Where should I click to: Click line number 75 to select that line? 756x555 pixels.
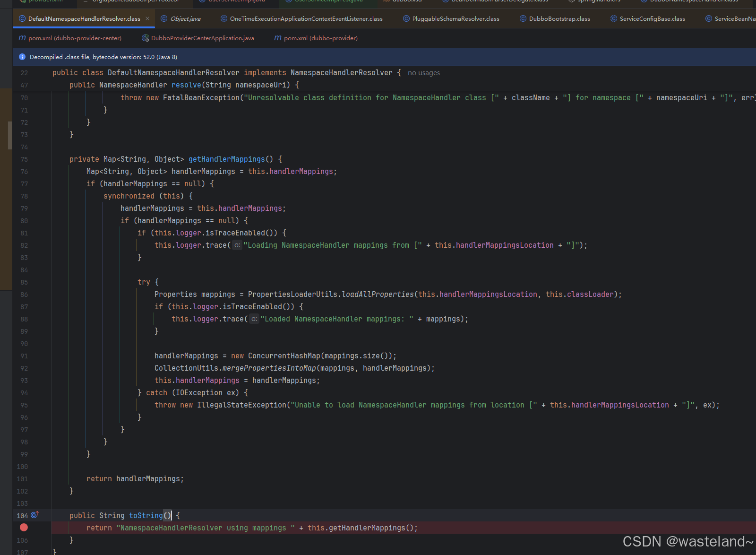click(24, 159)
